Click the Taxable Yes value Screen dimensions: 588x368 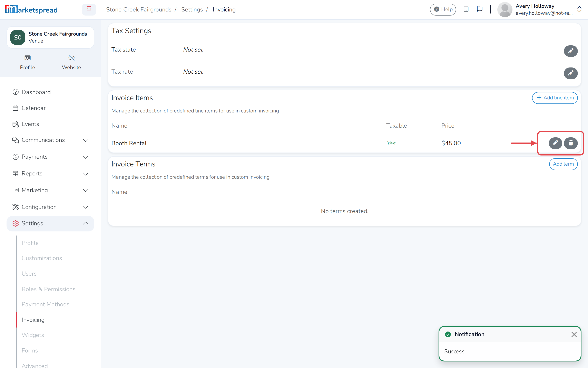coord(391,143)
